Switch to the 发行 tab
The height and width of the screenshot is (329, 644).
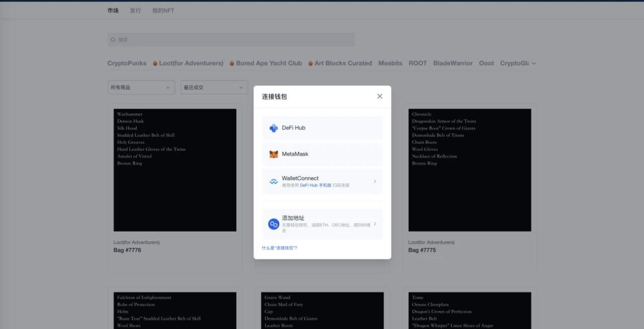pos(135,11)
